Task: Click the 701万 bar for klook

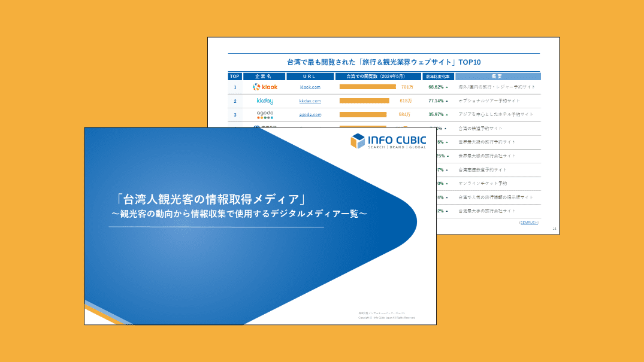Action: 368,87
